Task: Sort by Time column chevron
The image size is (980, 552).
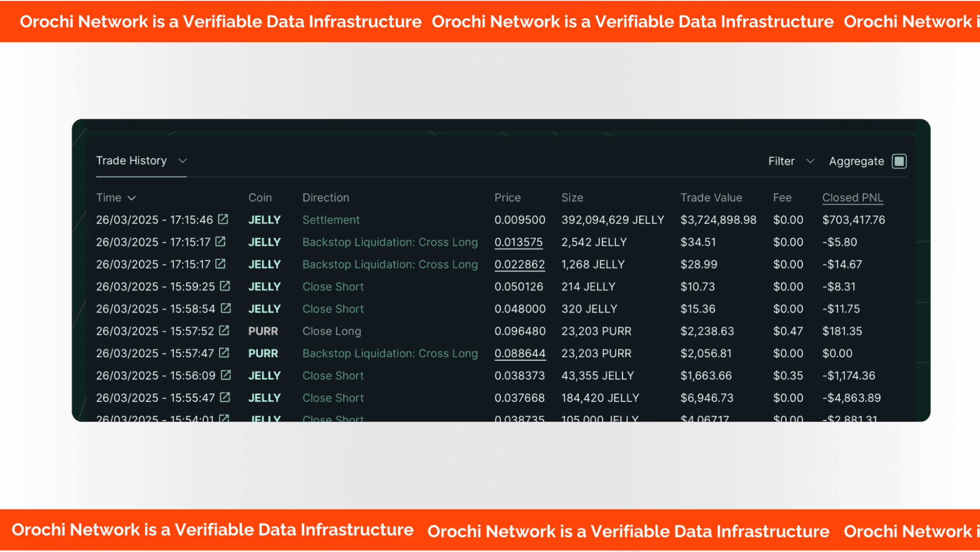Action: coord(131,198)
